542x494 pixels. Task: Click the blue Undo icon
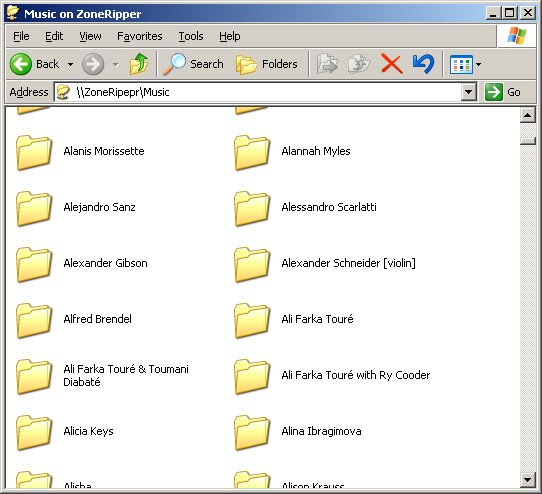click(423, 64)
